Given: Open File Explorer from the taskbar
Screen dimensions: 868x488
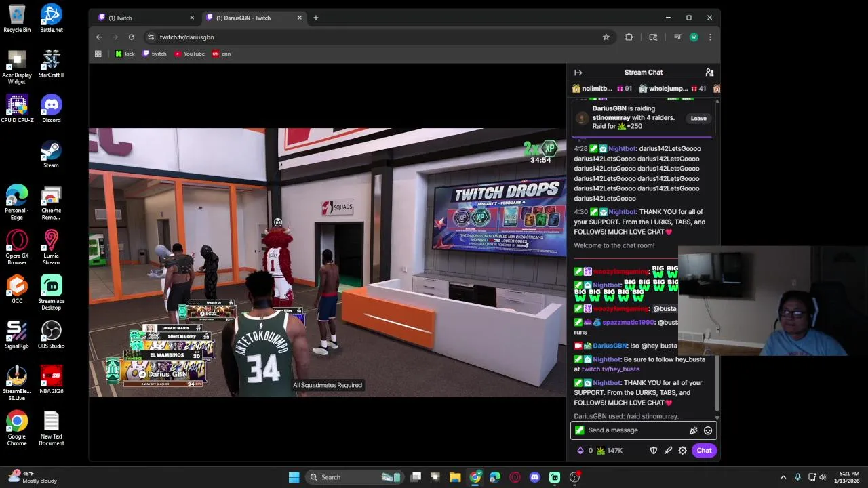Looking at the screenshot, I should click(455, 477).
